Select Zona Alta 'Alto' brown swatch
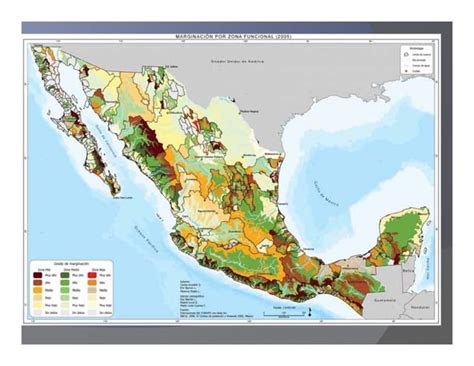 pyautogui.click(x=38, y=283)
